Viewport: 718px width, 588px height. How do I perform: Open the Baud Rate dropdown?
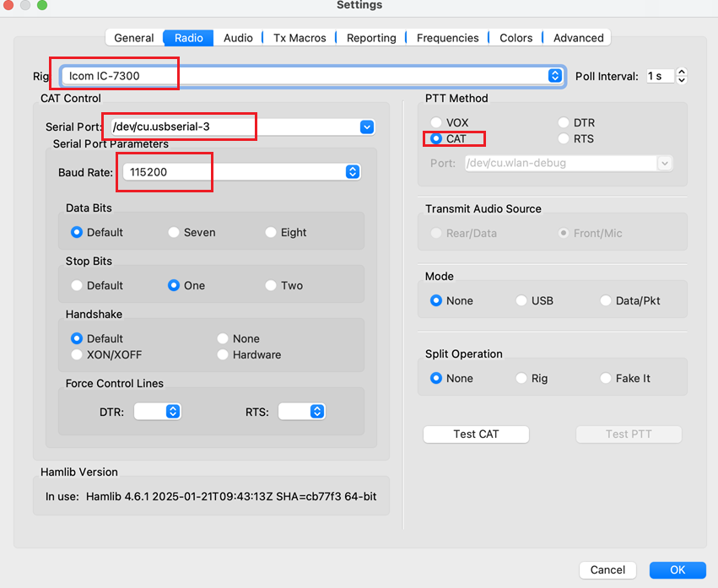click(x=352, y=172)
